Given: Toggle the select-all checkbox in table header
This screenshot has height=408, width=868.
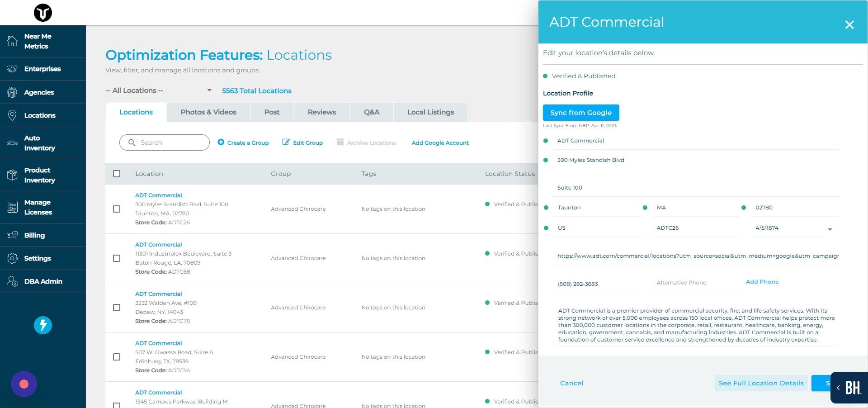Looking at the screenshot, I should [117, 174].
